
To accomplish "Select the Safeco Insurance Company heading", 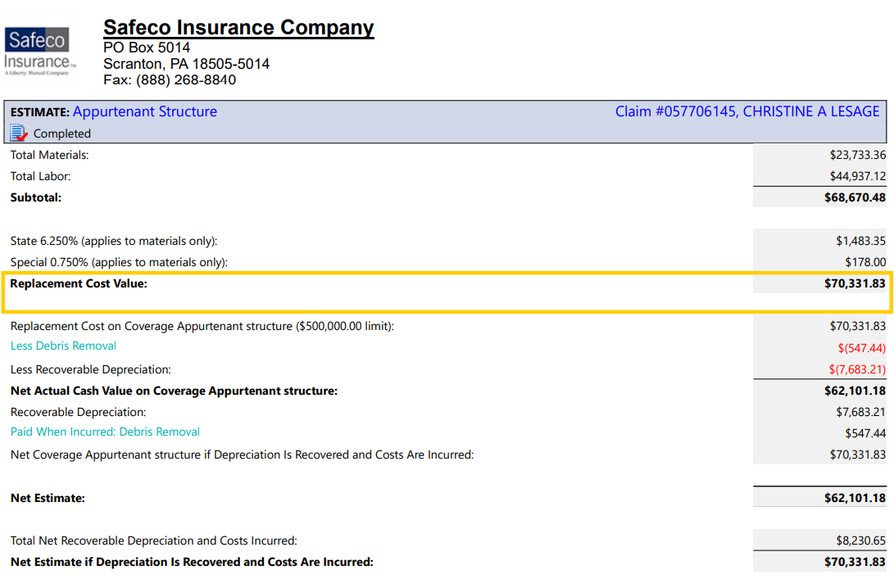I will (x=238, y=27).
